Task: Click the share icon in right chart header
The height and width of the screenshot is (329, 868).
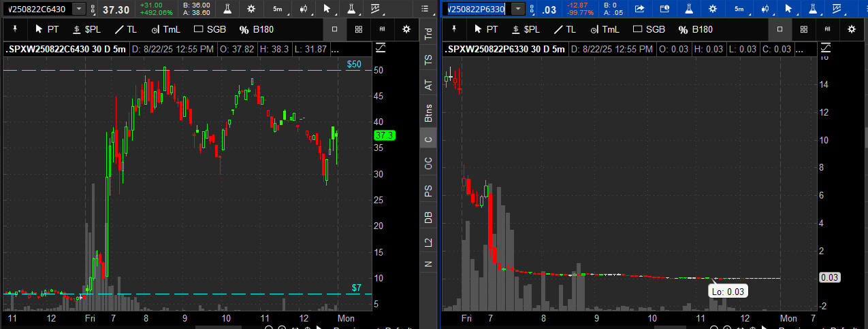Action: (x=639, y=9)
